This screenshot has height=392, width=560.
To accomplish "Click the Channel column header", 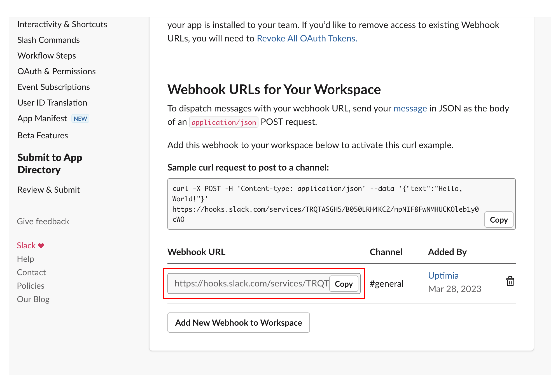I will click(386, 252).
